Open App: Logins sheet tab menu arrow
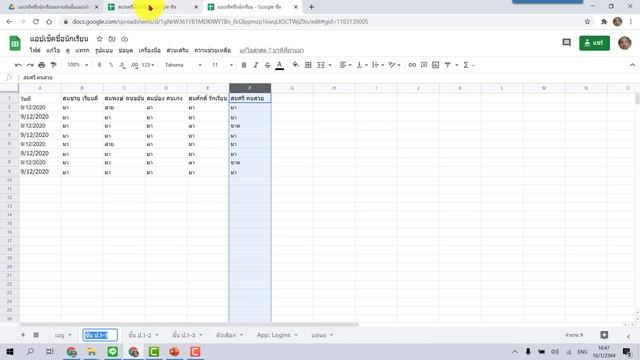The width and height of the screenshot is (640, 360). 296,335
